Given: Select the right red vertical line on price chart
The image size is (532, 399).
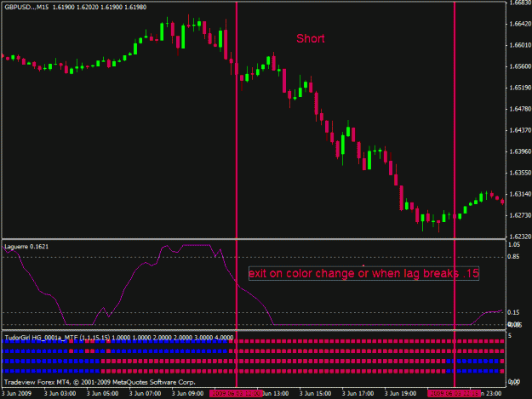Looking at the screenshot, I should tap(455, 120).
